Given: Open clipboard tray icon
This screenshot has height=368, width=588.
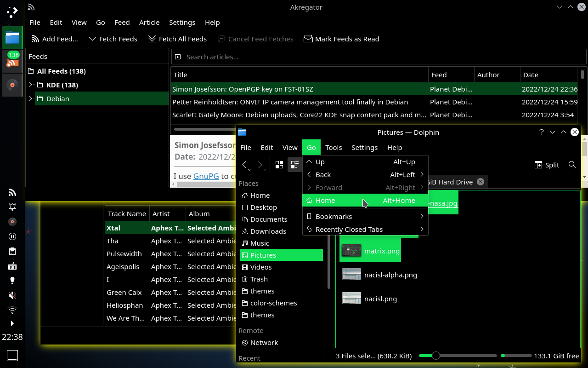Looking at the screenshot, I should pos(12,251).
